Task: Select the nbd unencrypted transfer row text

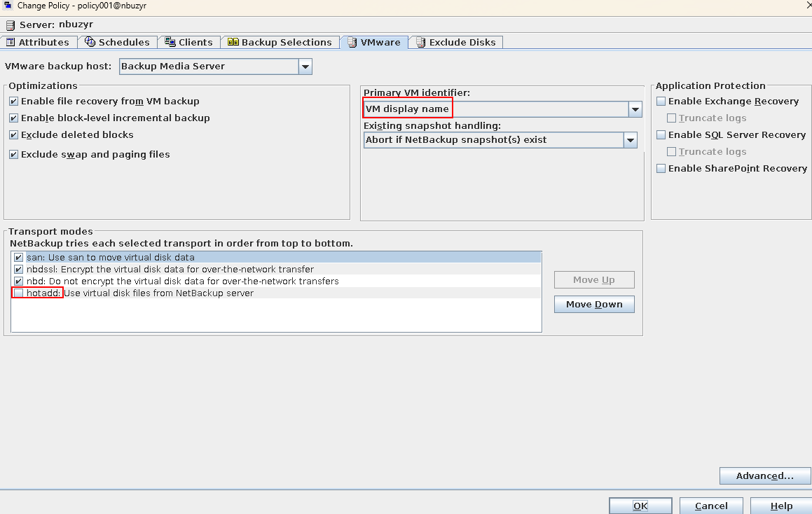Action: click(183, 281)
